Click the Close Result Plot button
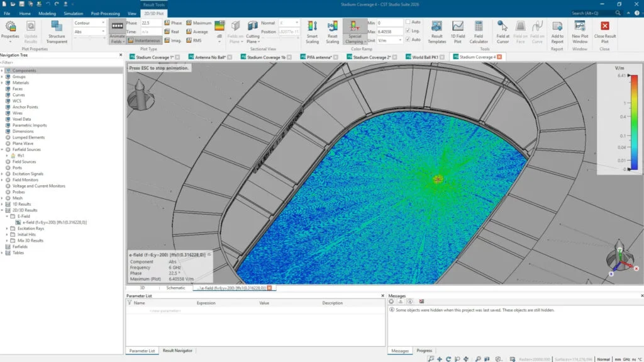The image size is (644, 362). click(604, 32)
